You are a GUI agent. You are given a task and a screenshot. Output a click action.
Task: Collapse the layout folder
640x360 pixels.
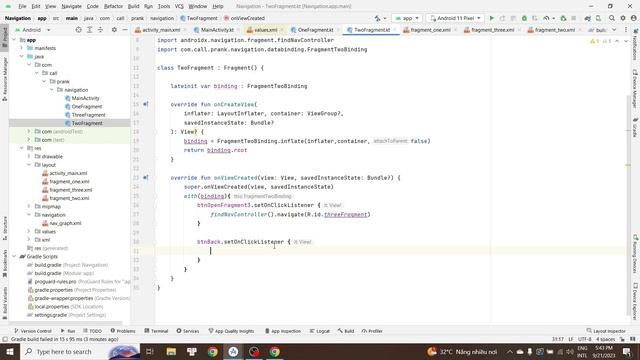coord(29,165)
